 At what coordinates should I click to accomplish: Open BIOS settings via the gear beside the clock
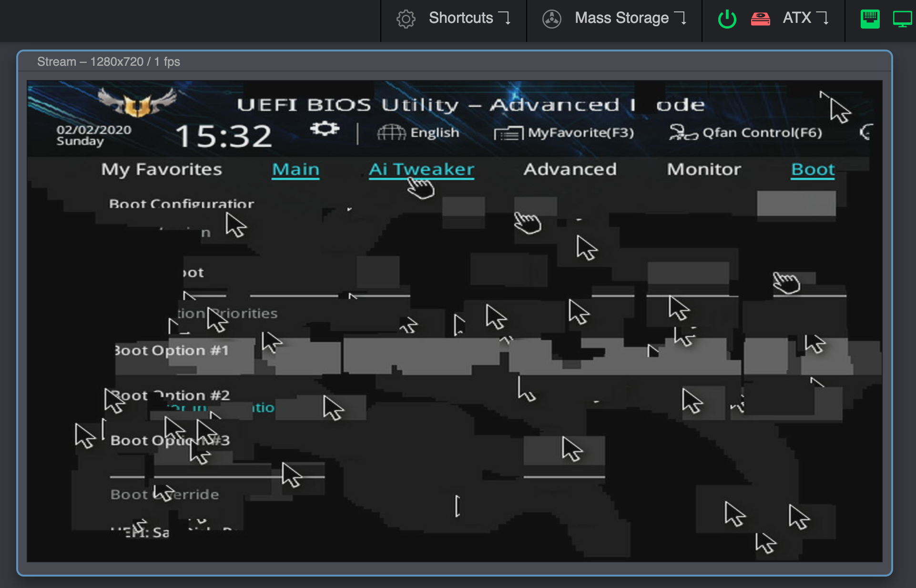point(325,128)
